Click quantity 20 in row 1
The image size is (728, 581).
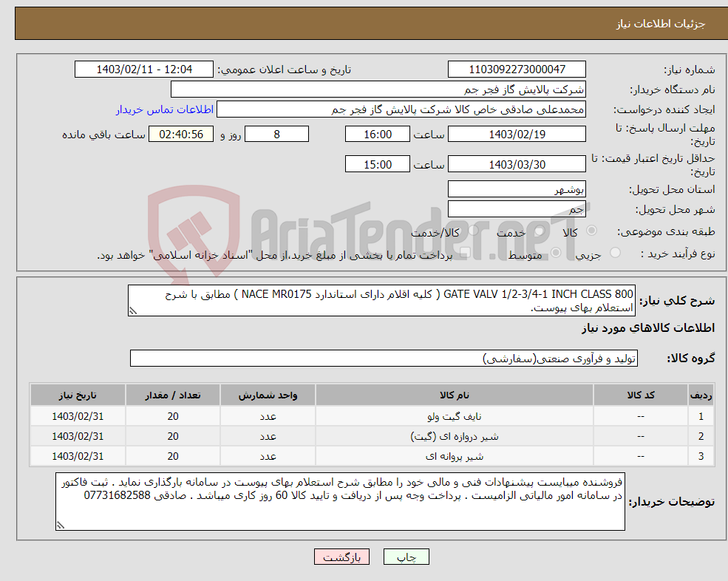coord(173,417)
